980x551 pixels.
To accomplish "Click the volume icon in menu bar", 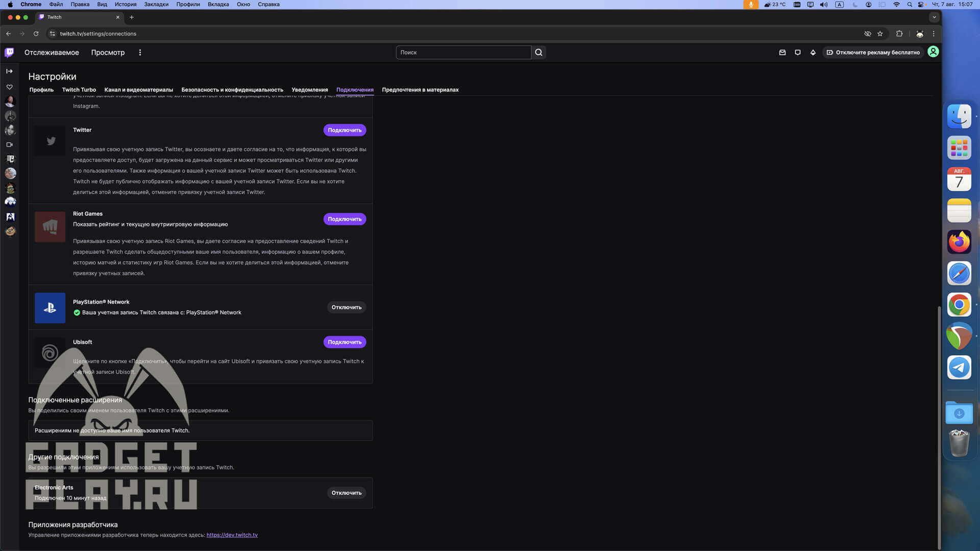I will (x=824, y=4).
